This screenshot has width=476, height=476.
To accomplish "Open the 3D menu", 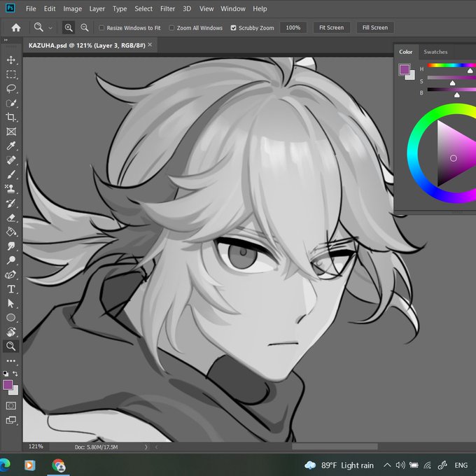I will tap(187, 9).
